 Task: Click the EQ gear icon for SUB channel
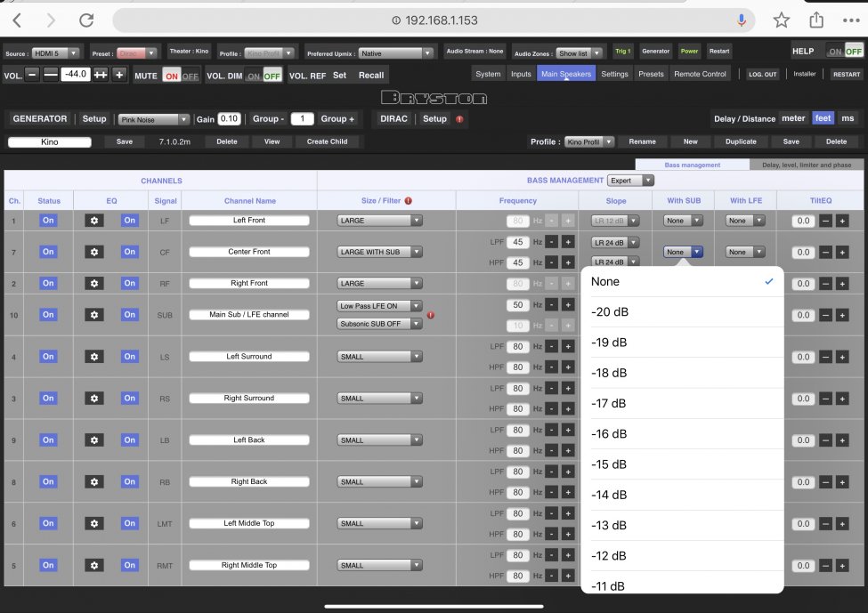pos(93,315)
